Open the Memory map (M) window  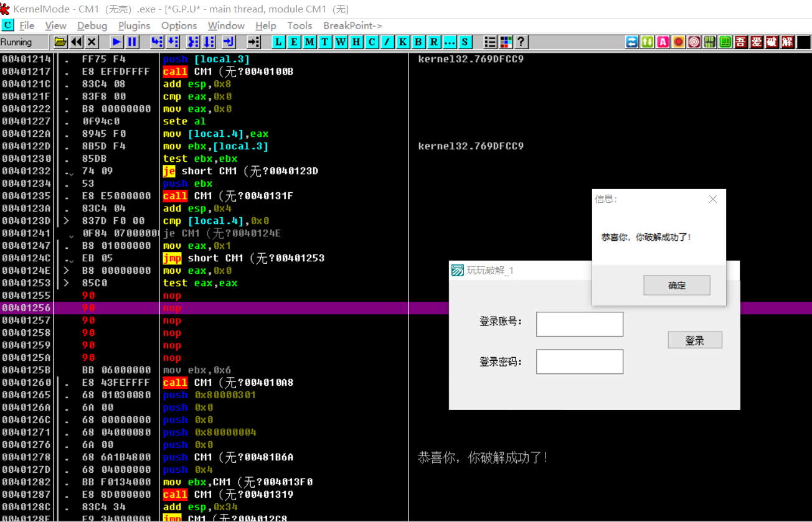309,42
